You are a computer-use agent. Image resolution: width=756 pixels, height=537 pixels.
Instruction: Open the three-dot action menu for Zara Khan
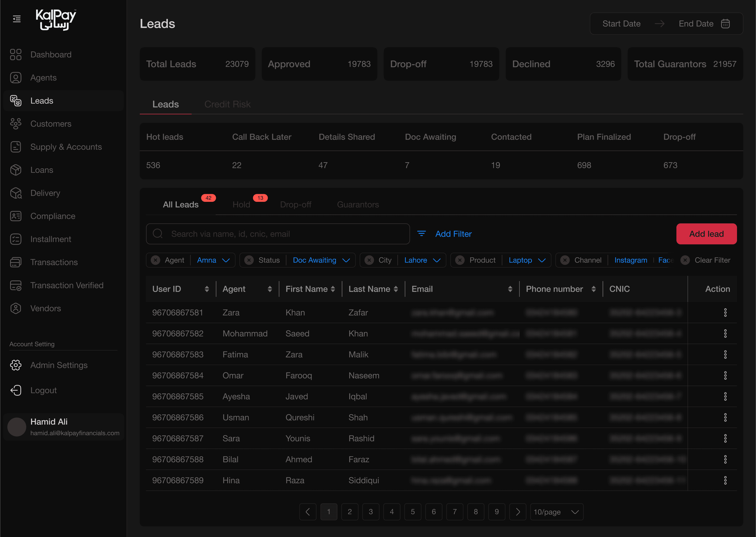tap(726, 312)
